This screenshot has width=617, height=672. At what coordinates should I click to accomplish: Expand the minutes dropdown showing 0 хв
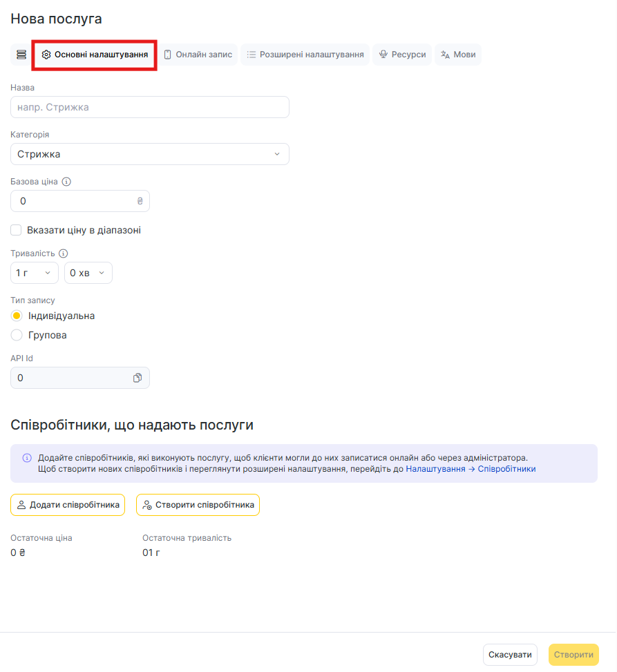click(x=88, y=273)
